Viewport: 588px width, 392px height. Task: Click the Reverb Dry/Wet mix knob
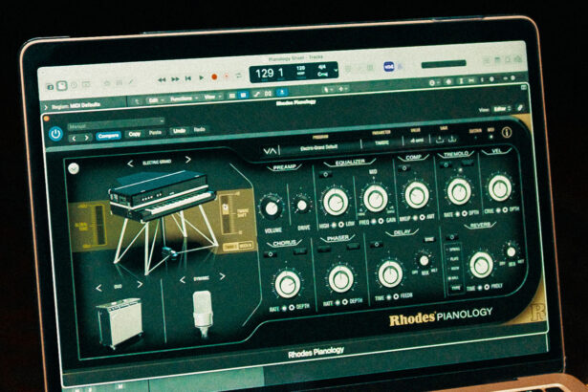[512, 252]
